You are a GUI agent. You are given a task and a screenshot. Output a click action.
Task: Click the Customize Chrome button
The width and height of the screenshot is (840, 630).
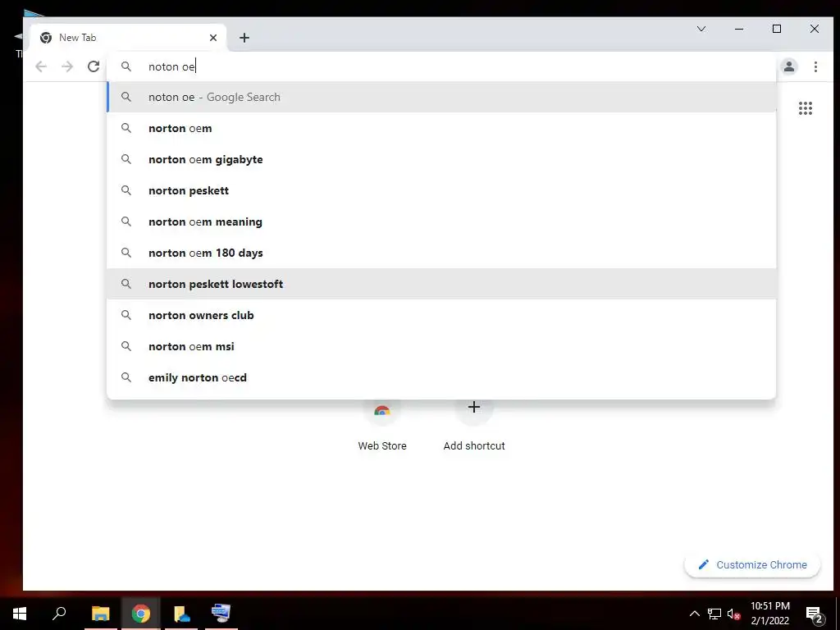pos(752,564)
